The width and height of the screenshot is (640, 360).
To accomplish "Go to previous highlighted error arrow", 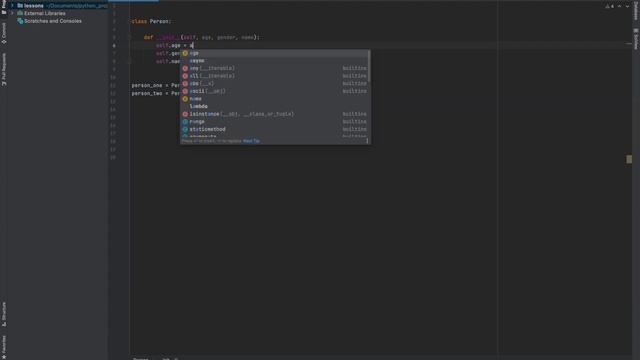I will click(x=619, y=6).
